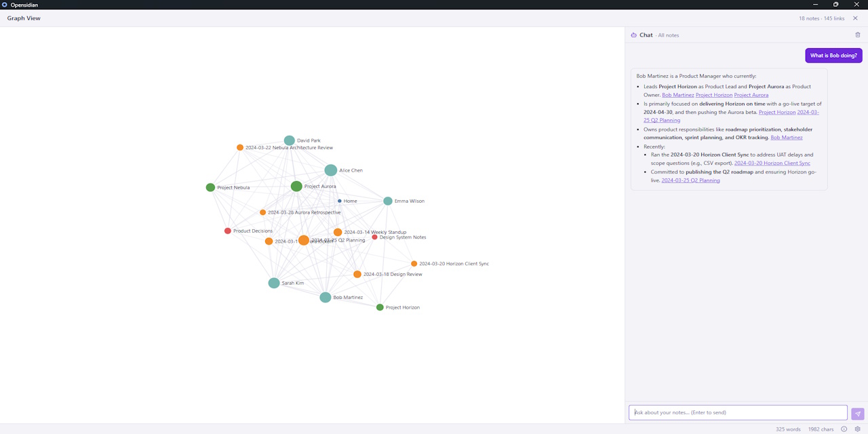This screenshot has width=868, height=434.
Task: Open Q2 Planning link after 'go-live.'
Action: pos(690,180)
